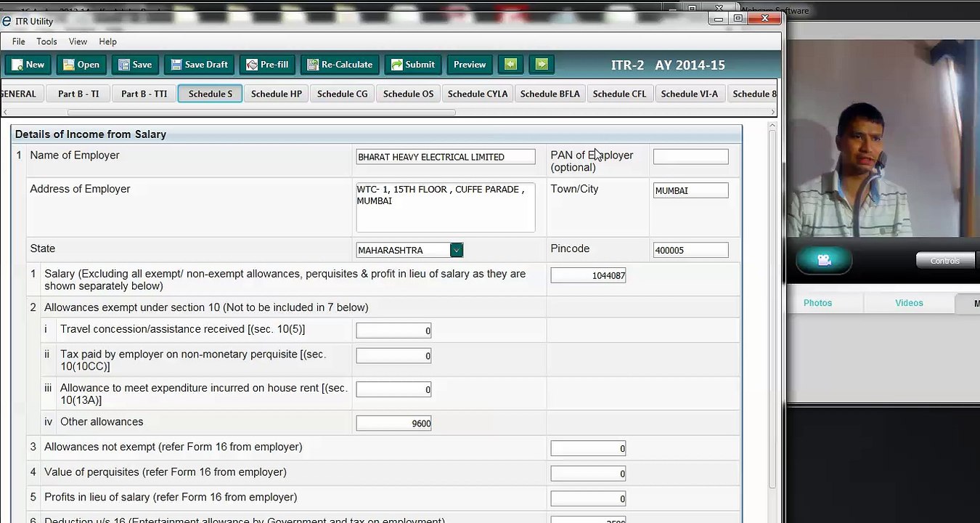Click Other allowances field 9600
The width and height of the screenshot is (980, 523).
pyautogui.click(x=393, y=423)
